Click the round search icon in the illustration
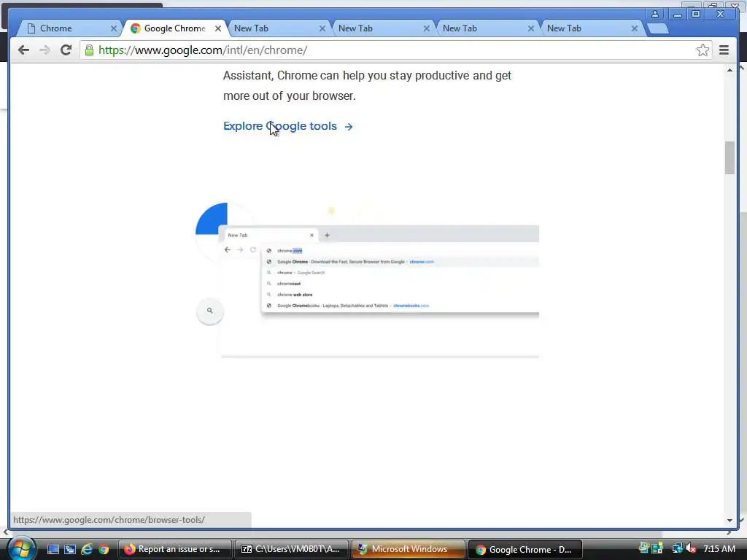The width and height of the screenshot is (747, 560). [209, 311]
